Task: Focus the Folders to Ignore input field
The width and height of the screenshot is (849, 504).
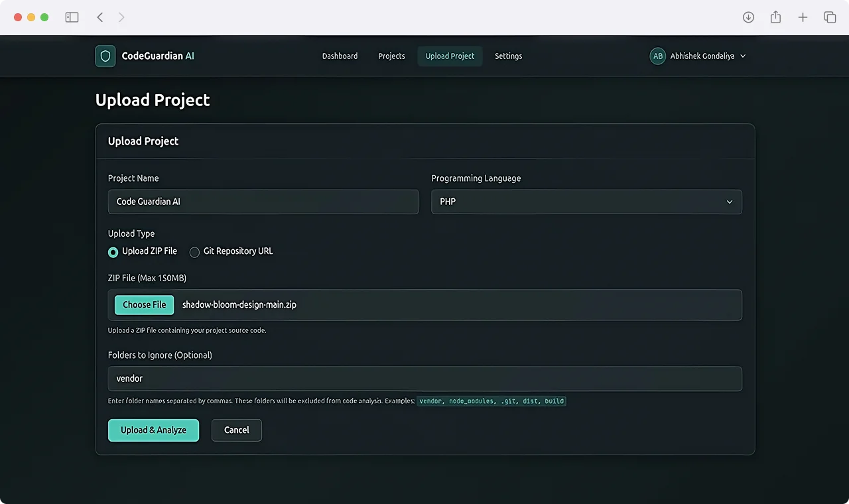Action: pyautogui.click(x=425, y=379)
